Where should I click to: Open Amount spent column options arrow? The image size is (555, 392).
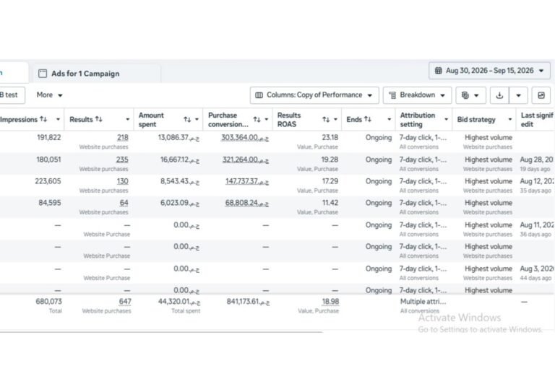coord(197,119)
